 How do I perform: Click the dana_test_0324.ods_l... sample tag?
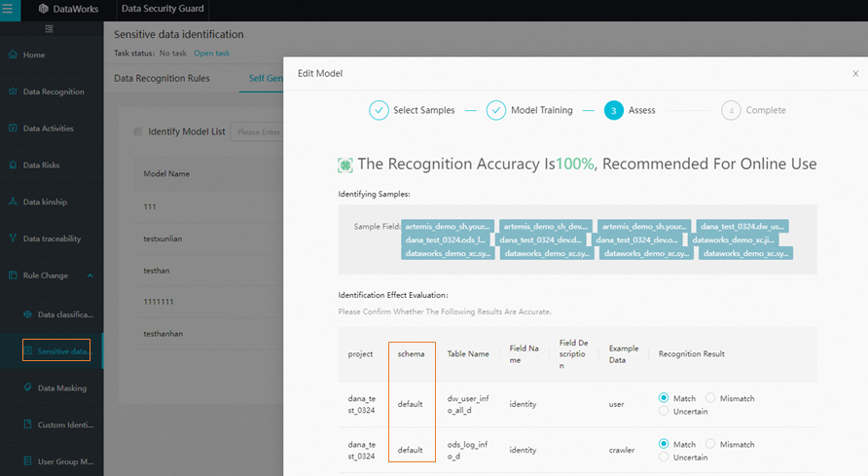(445, 239)
